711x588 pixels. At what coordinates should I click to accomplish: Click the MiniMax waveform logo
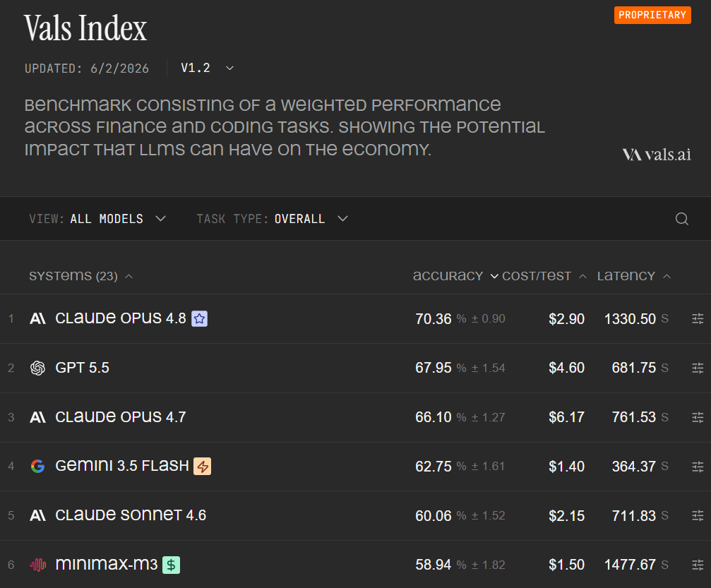point(37,565)
